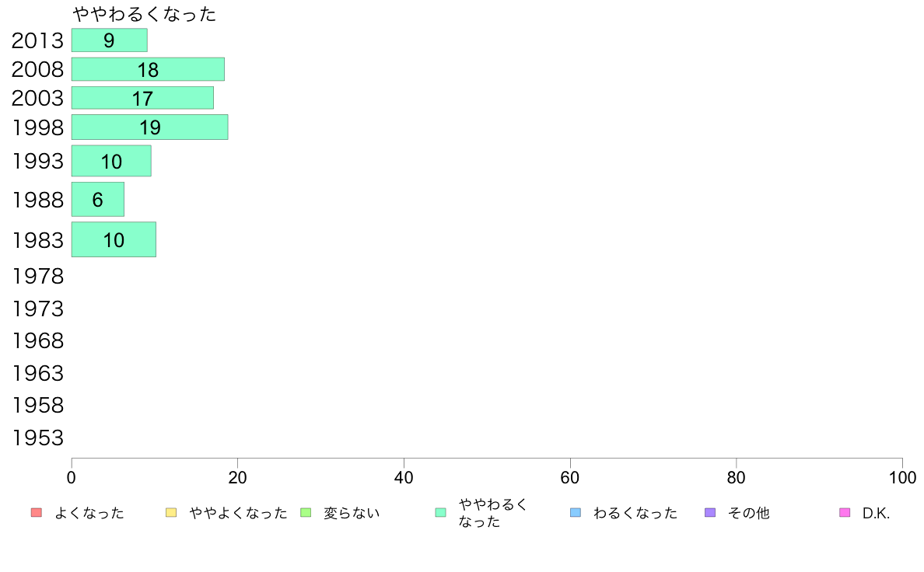Select the 1993 bar with value 10
This screenshot has width=924, height=572.
click(111, 161)
